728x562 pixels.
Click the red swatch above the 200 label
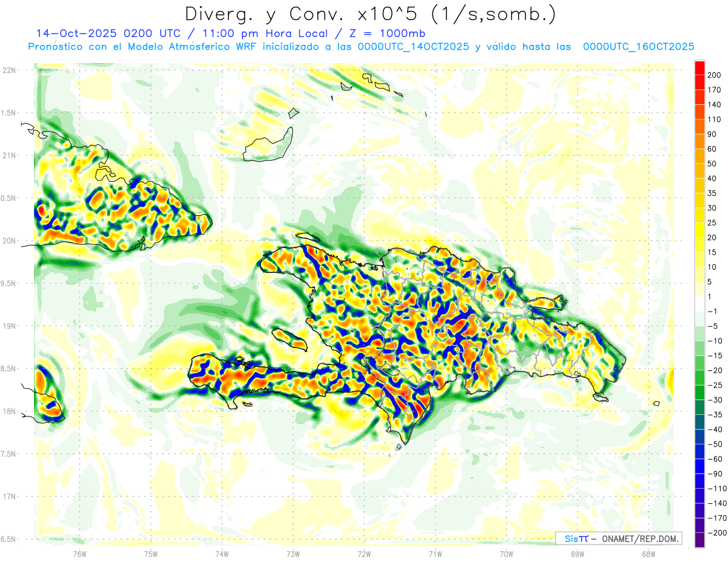pos(699,67)
